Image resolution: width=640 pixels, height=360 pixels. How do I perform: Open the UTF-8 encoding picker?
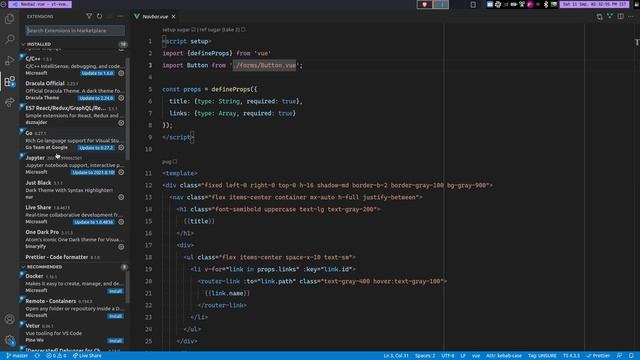click(448, 356)
